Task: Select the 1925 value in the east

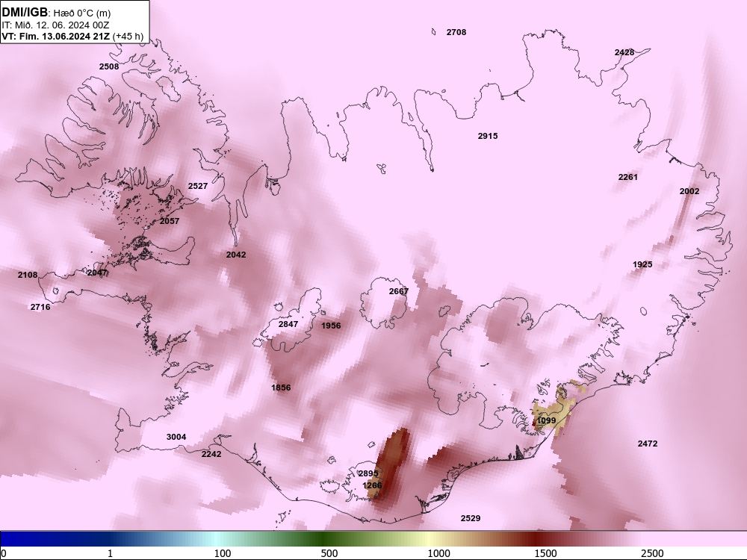Action: point(642,265)
